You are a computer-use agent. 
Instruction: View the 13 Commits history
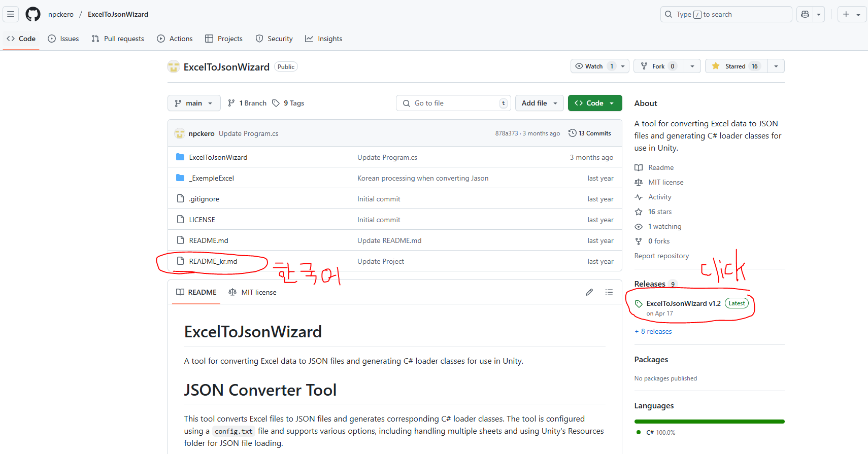click(x=590, y=133)
